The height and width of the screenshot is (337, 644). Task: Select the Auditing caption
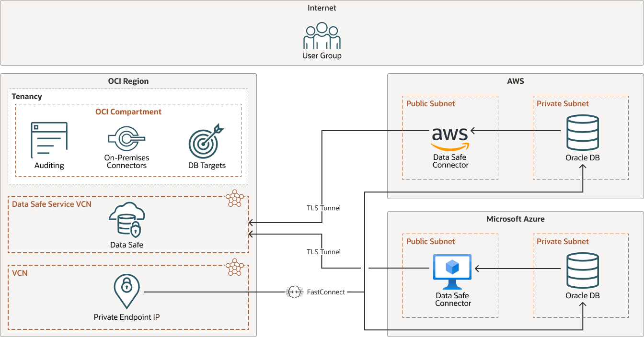49,165
